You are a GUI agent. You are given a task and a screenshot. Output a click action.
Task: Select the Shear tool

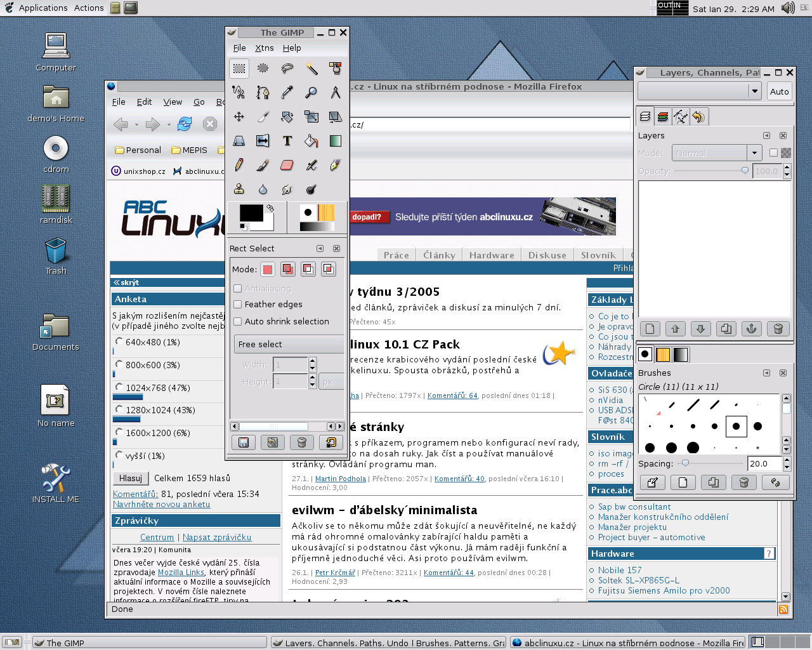tap(336, 117)
